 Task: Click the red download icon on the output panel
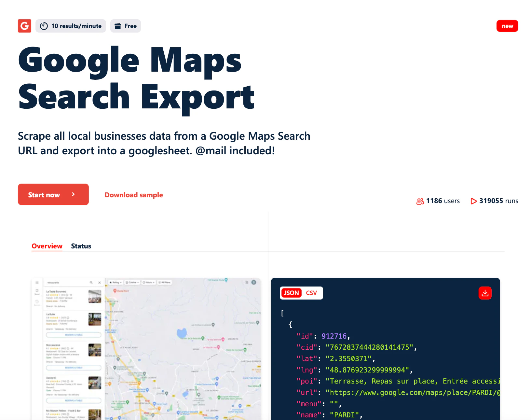click(485, 293)
